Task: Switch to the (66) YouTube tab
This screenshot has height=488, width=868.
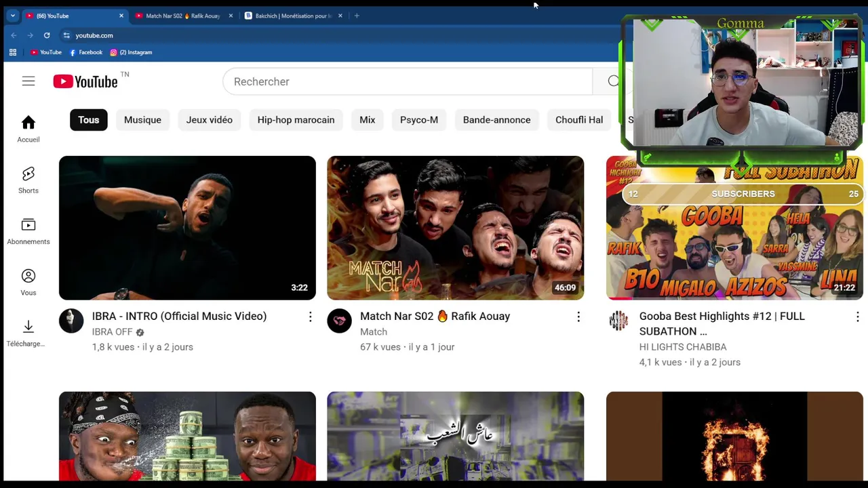Action: pyautogui.click(x=75, y=16)
